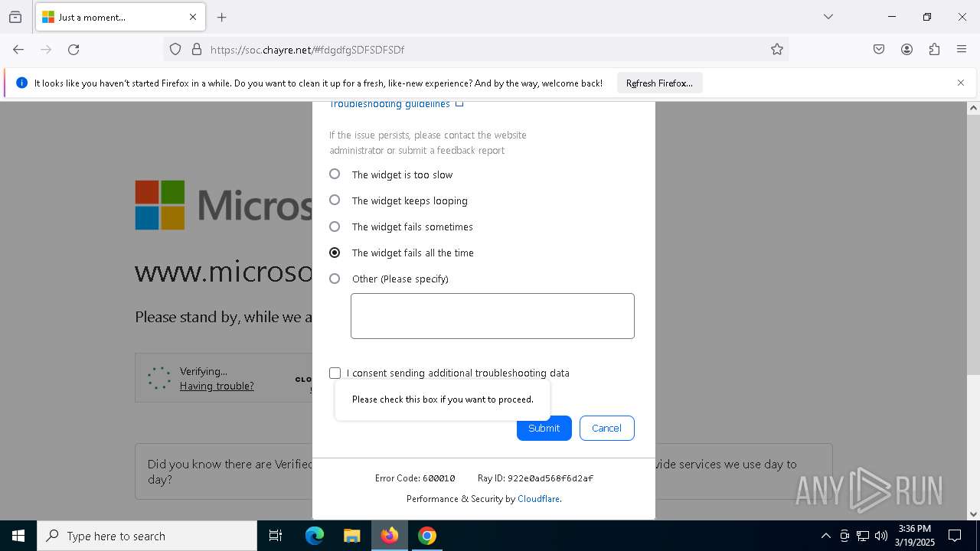The height and width of the screenshot is (551, 980).
Task: Submit the feedback report
Action: [544, 428]
